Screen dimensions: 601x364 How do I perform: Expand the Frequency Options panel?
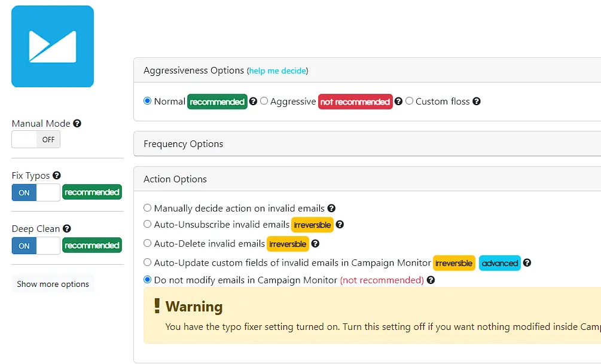pos(367,143)
